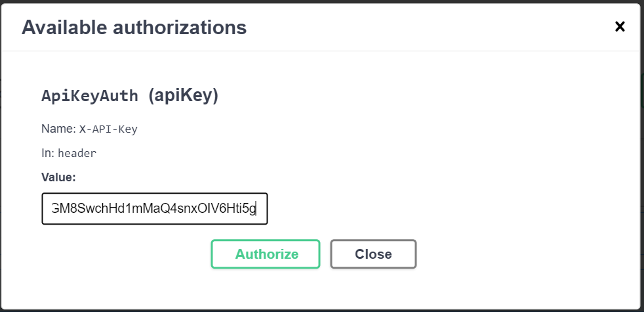Click the 'ApiKeyAuth' scheme name in the heading

(x=90, y=96)
